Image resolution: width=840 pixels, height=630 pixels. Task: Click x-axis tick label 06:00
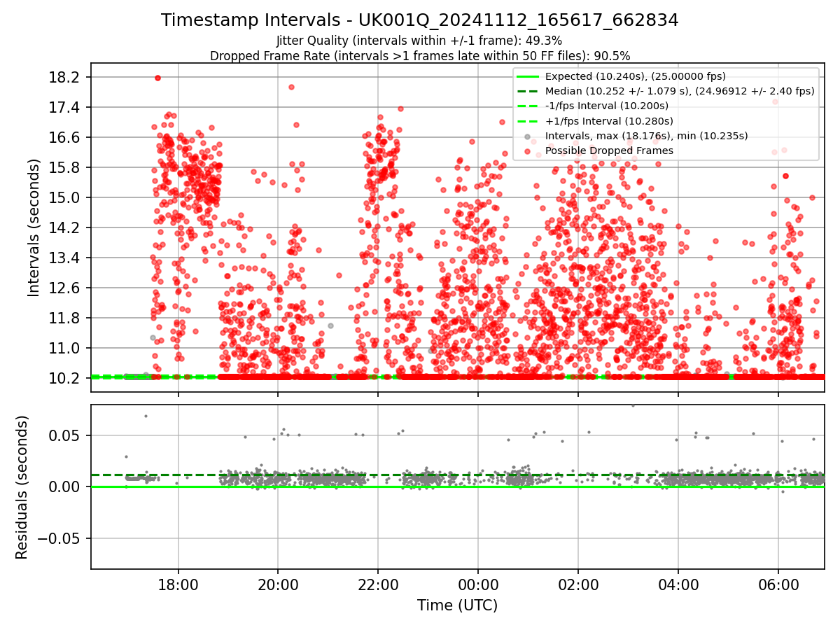click(x=778, y=584)
